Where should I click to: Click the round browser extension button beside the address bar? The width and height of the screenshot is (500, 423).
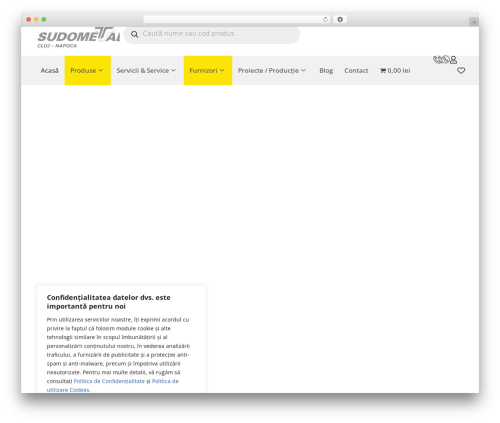tap(340, 19)
